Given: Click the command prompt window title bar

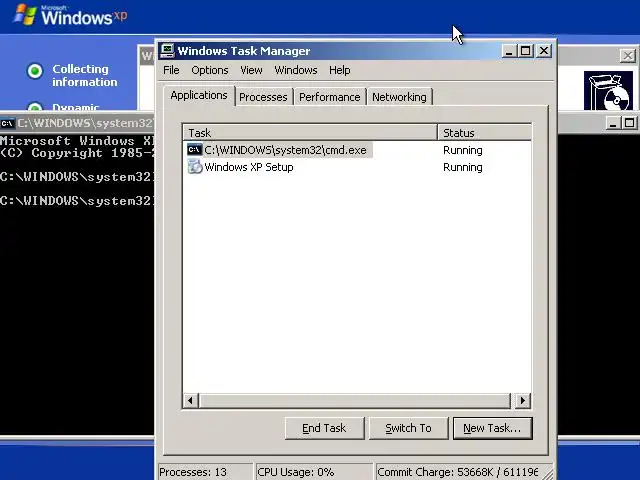Looking at the screenshot, I should pyautogui.click(x=78, y=123).
